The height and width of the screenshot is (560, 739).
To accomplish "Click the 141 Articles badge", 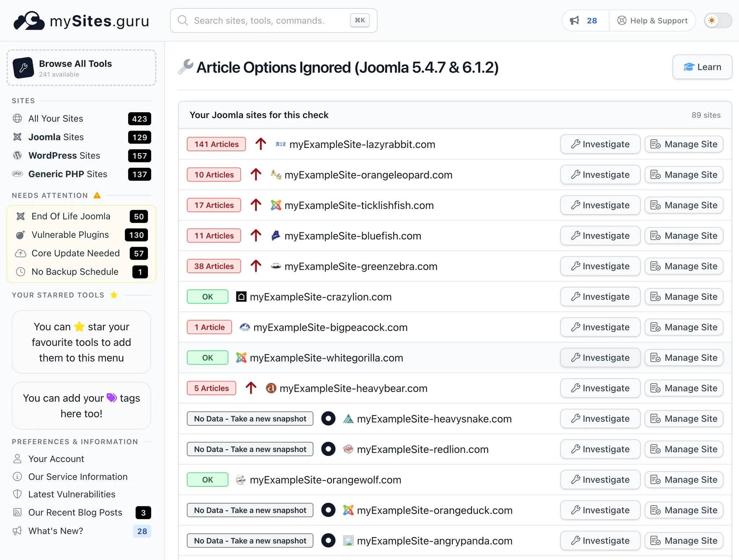I will click(217, 144).
